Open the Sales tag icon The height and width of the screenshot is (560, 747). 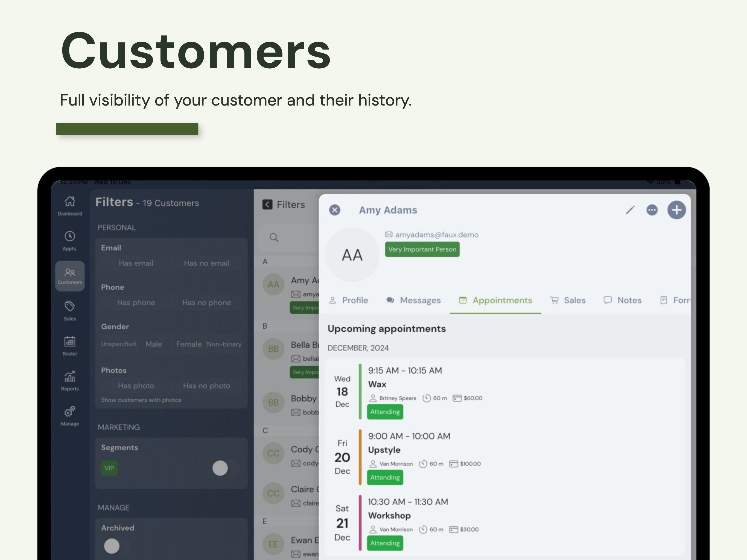point(70,306)
